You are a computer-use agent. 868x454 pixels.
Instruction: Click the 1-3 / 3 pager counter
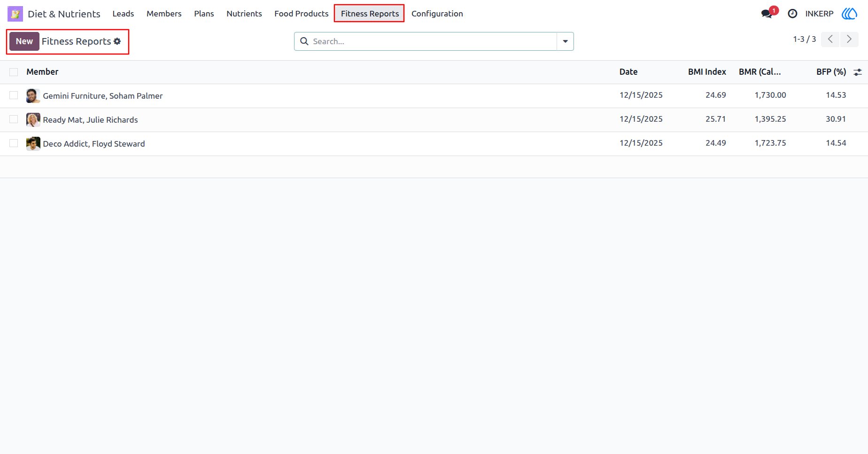coord(805,39)
